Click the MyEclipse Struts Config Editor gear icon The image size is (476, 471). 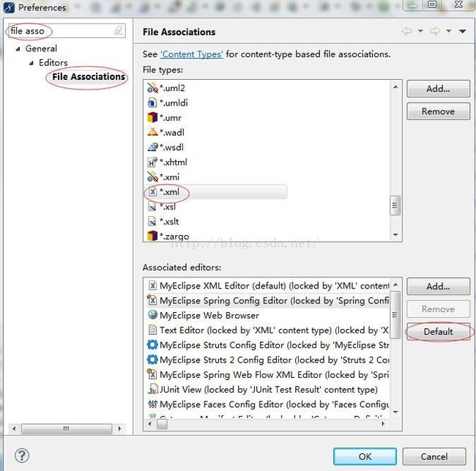pos(152,345)
